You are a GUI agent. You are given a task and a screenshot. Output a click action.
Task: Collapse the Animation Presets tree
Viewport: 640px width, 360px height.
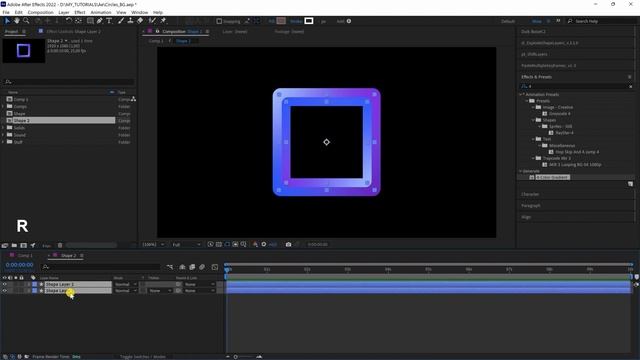[521, 94]
